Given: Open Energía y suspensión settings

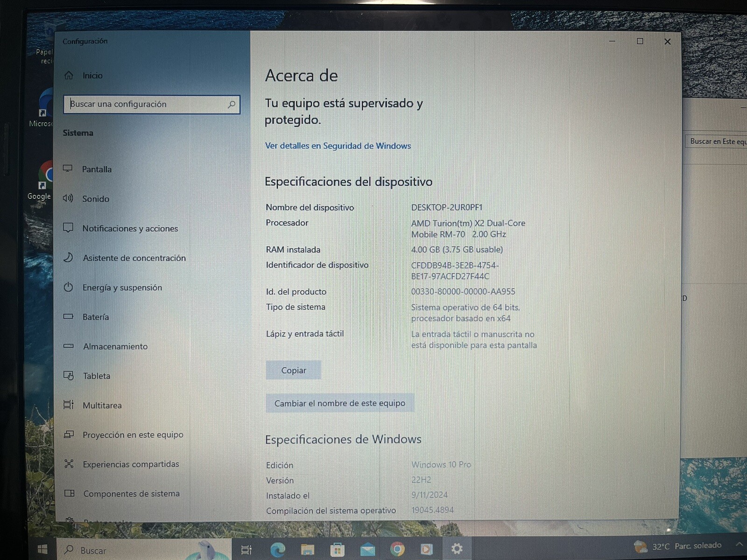Looking at the screenshot, I should pos(122,287).
